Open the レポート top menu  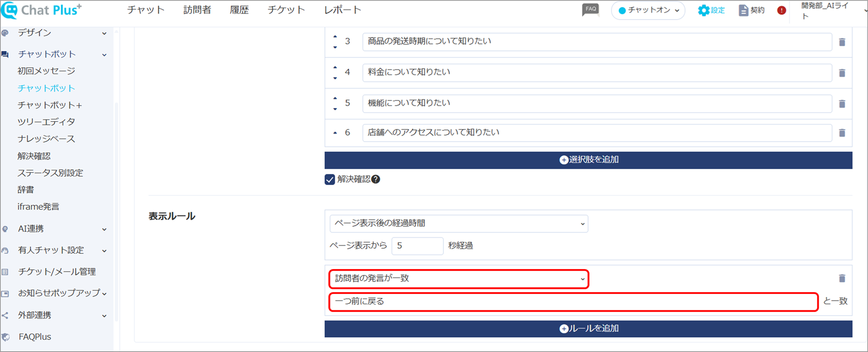(342, 10)
